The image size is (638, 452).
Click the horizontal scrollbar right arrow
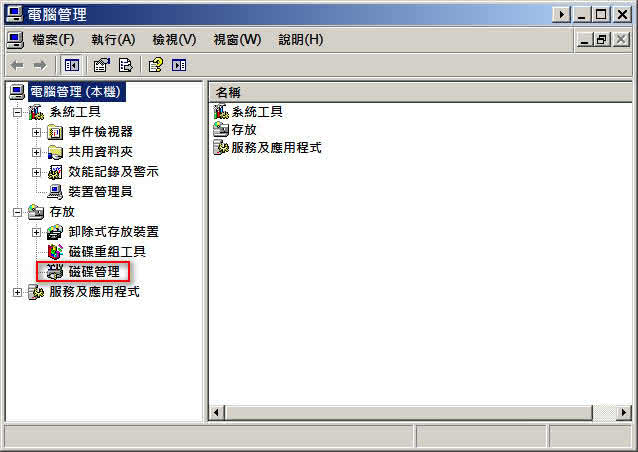pyautogui.click(x=623, y=413)
